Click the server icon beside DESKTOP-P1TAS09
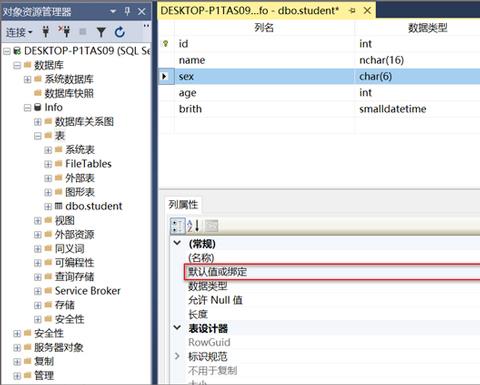 tap(17, 51)
